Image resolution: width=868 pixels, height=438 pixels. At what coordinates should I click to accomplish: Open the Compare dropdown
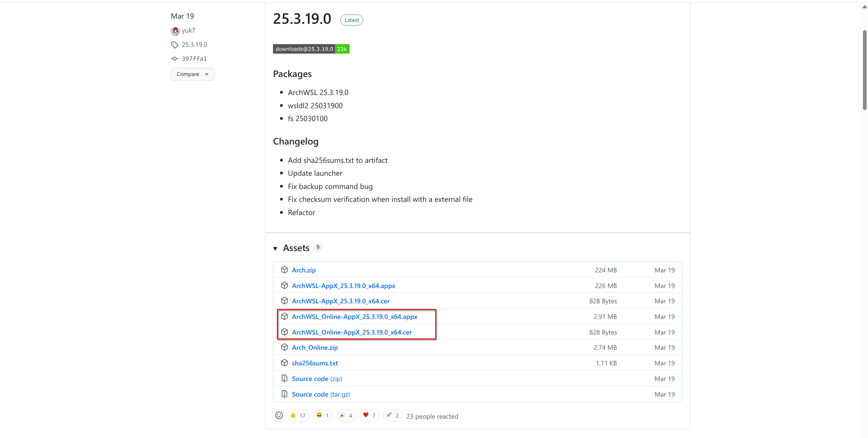pyautogui.click(x=192, y=74)
